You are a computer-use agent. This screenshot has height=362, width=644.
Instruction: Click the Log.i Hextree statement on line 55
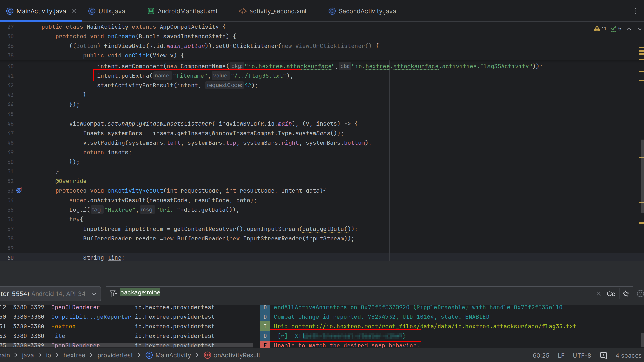click(x=154, y=210)
